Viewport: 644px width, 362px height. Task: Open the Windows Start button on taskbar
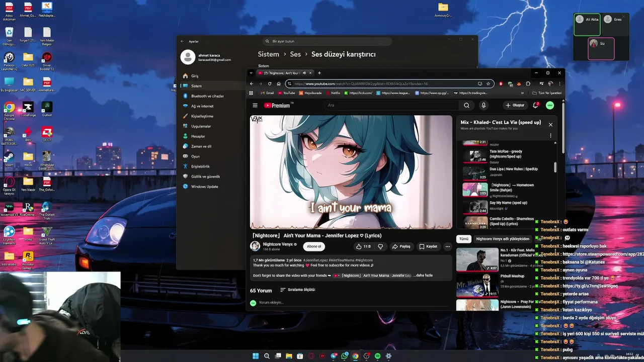point(256,356)
